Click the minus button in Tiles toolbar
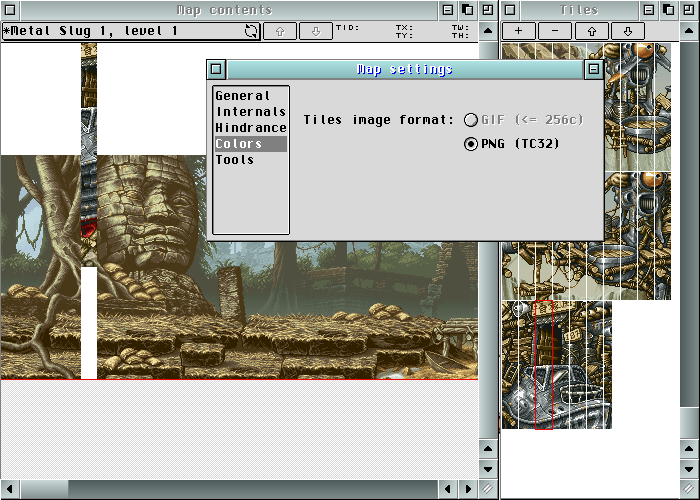 pos(555,31)
